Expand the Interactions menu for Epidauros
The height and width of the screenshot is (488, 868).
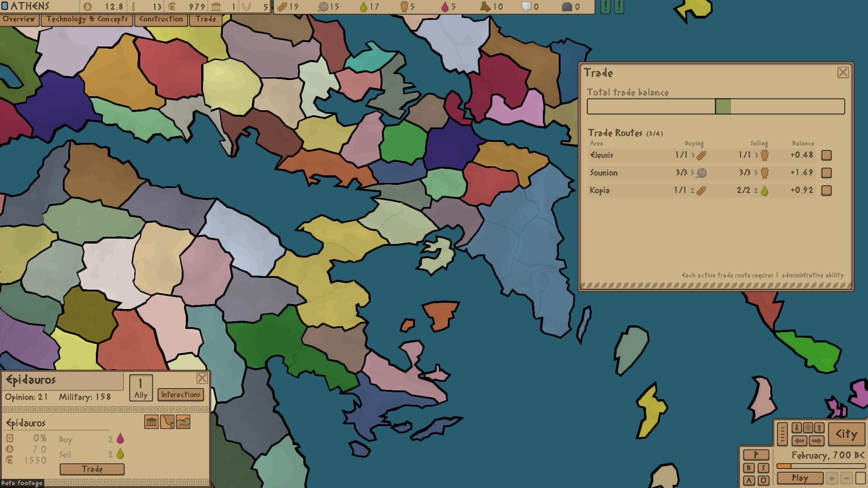[x=180, y=394]
